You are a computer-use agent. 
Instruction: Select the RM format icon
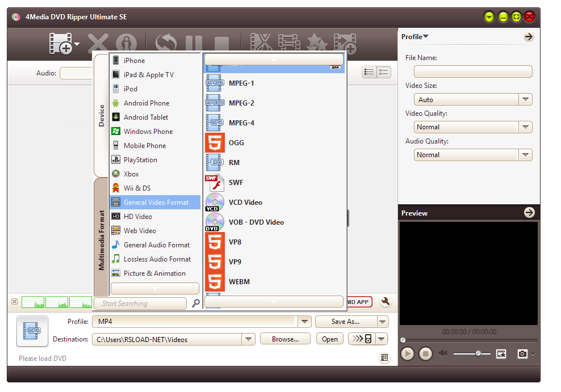click(x=215, y=163)
